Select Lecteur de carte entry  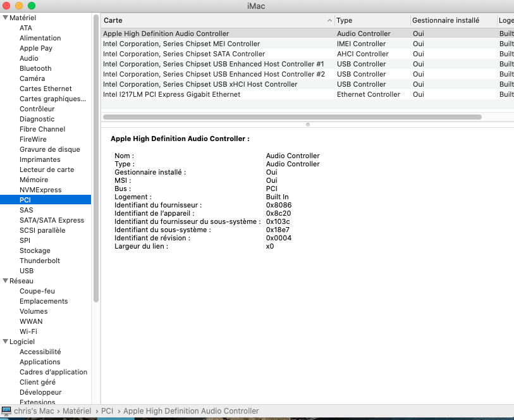coord(47,170)
